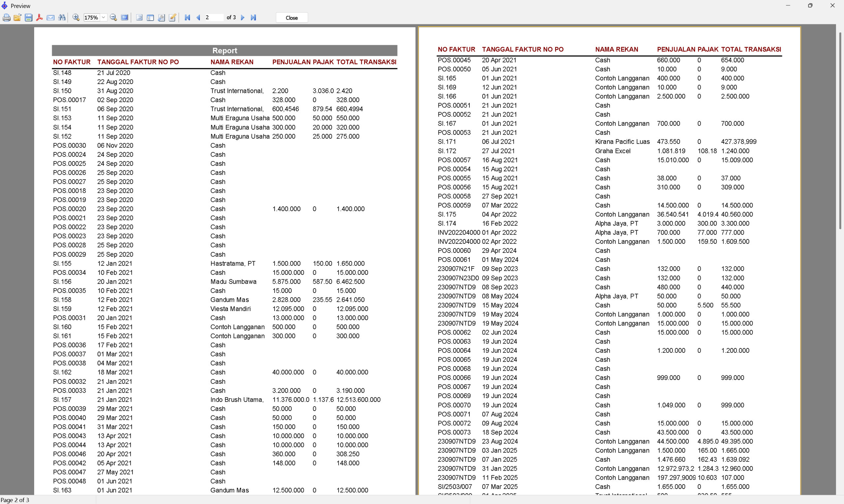This screenshot has height=504, width=844.
Task: Click 'Page 2 of 3' in status bar
Action: (15, 500)
